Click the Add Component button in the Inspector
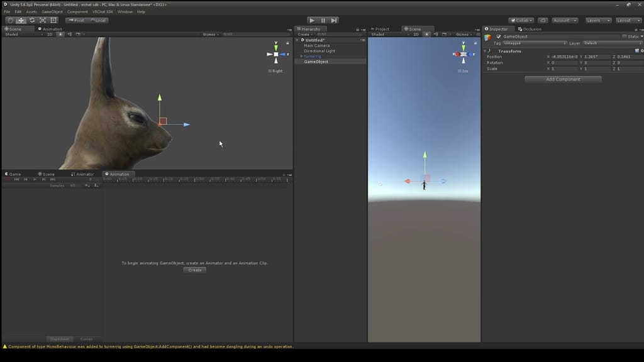Screen dimensions: 644x362 coord(562,79)
